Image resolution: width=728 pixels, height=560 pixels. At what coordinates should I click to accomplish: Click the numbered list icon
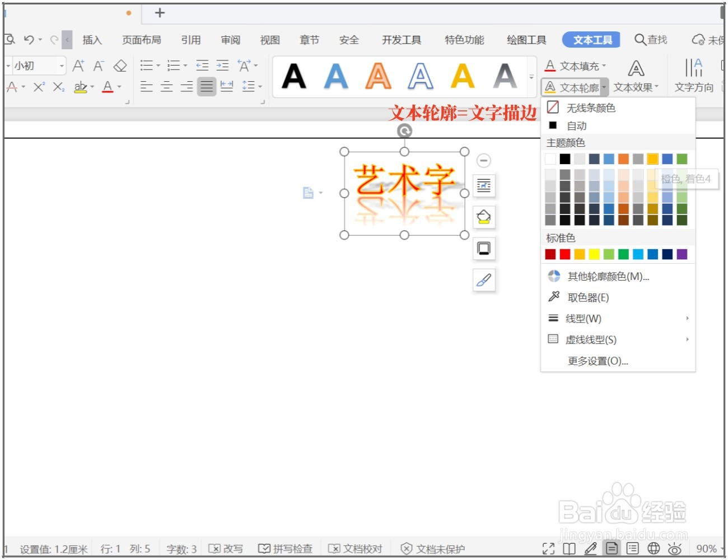[x=174, y=66]
